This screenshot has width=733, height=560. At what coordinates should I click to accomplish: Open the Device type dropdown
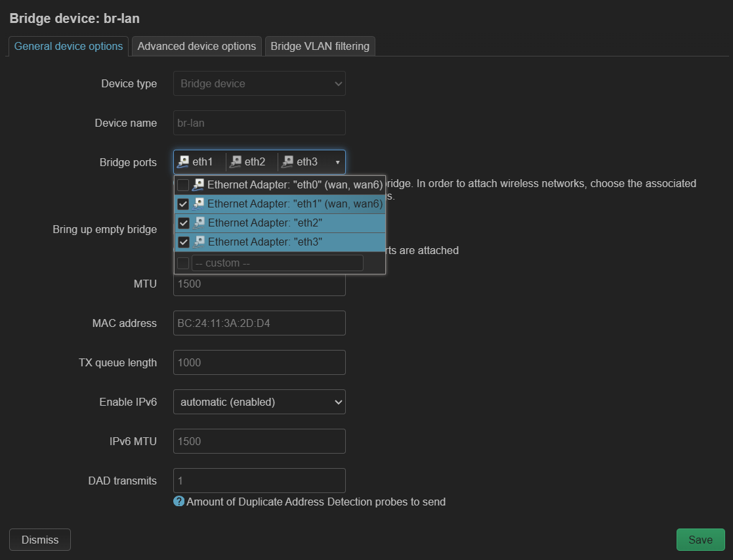(x=259, y=83)
